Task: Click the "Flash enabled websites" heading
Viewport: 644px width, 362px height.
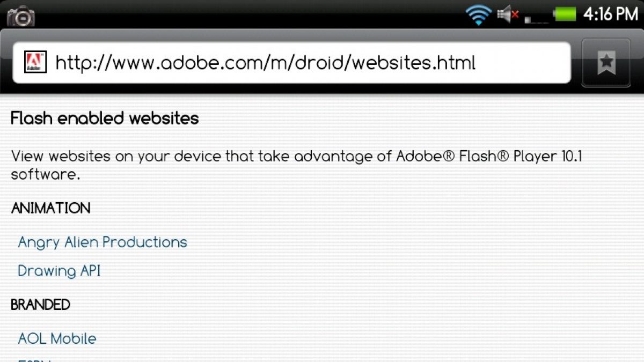Action: coord(105,119)
